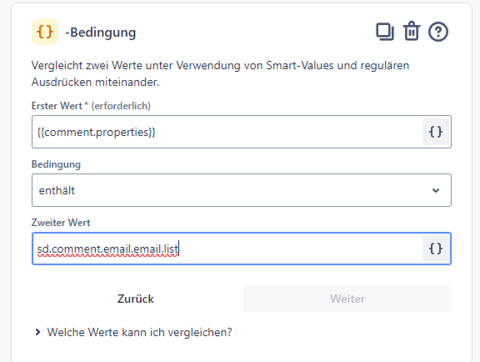Image resolution: width=480 pixels, height=362 pixels.
Task: Open smart-values picker for Zweiter Wert
Action: (x=436, y=249)
